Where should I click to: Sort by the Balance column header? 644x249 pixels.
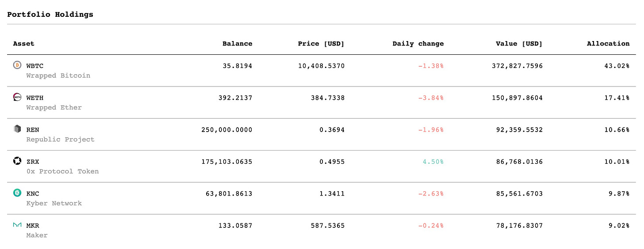(x=238, y=44)
